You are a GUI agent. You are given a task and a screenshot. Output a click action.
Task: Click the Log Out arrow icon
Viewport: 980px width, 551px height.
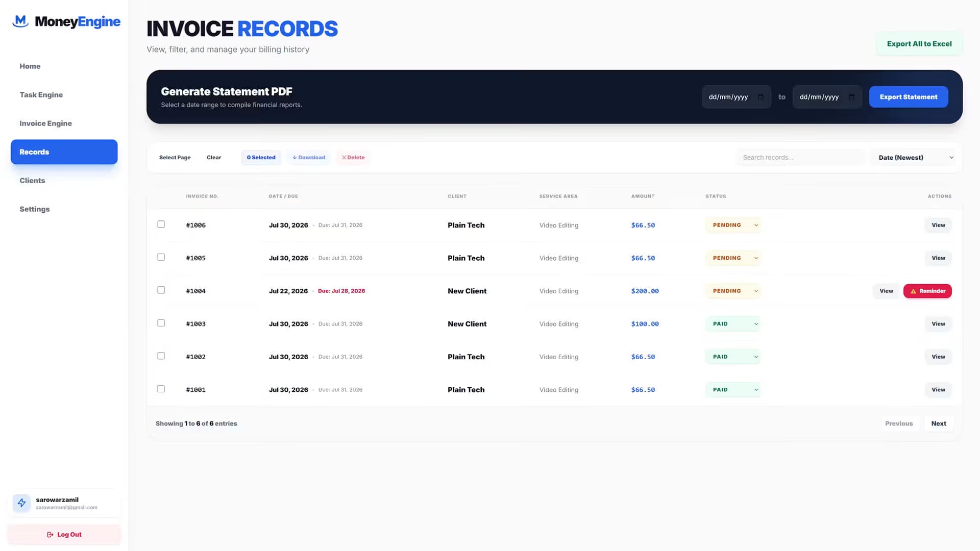pos(50,535)
